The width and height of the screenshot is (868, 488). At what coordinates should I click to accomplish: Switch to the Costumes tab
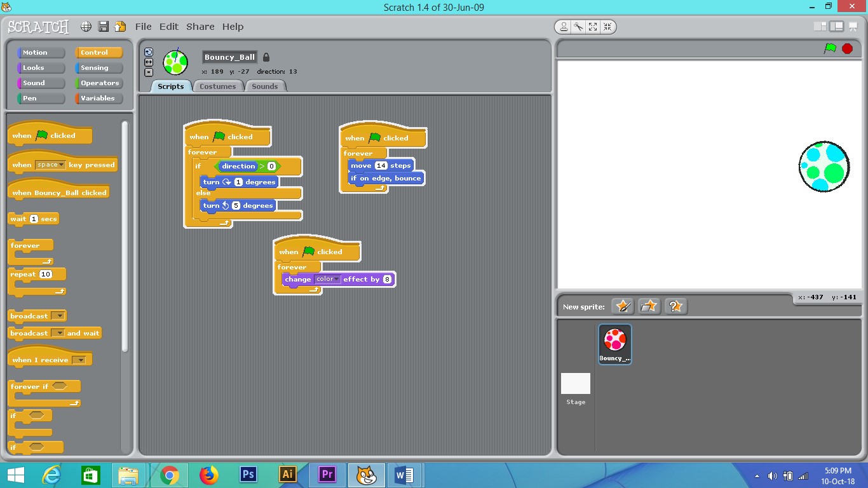(x=218, y=86)
